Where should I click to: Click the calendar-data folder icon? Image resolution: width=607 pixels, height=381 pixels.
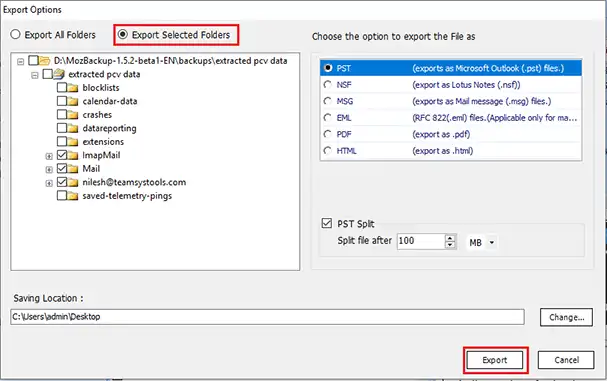point(72,101)
